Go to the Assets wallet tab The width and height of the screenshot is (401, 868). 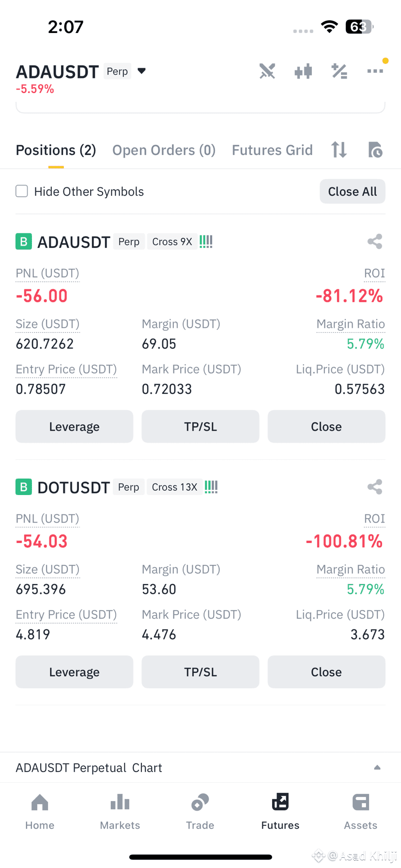360,811
